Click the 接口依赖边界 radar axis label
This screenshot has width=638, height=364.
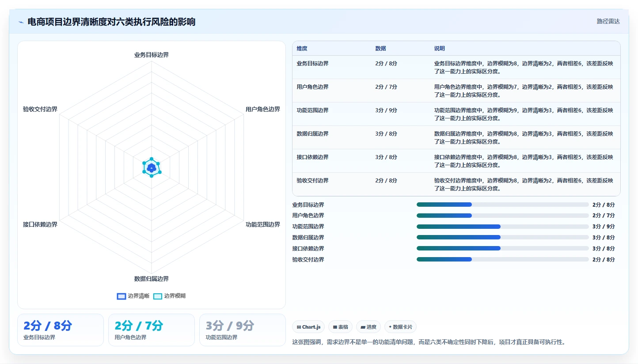tap(40, 224)
